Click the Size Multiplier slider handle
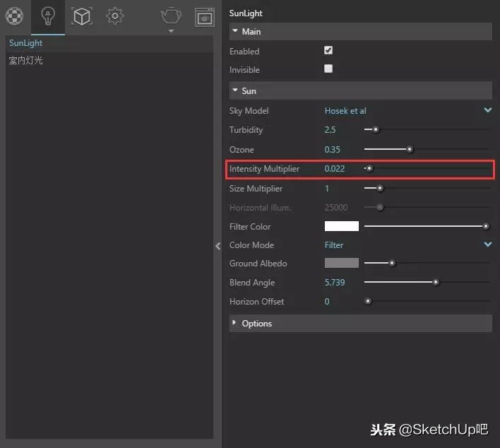The height and width of the screenshot is (448, 500). coord(380,188)
